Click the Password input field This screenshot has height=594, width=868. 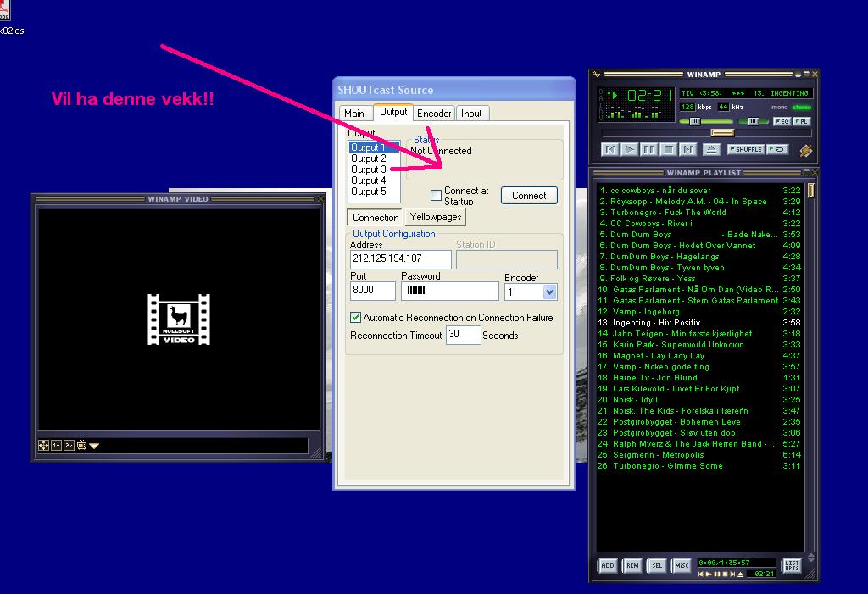pos(450,291)
